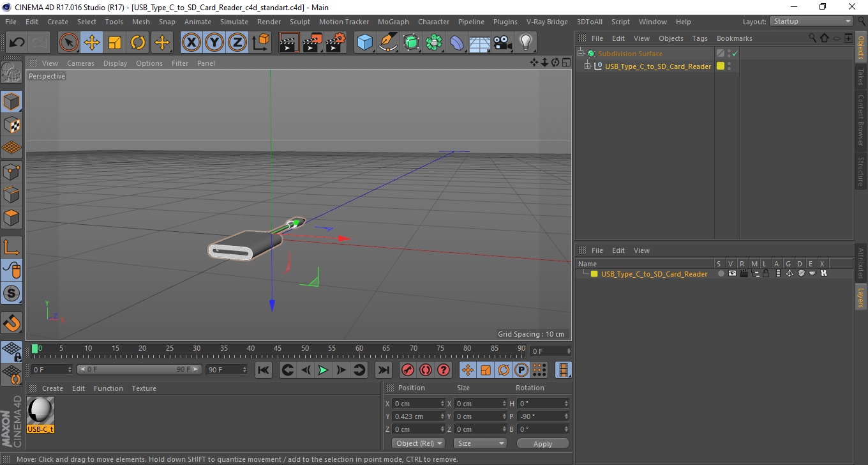Activate the Rotate tool

[x=138, y=43]
